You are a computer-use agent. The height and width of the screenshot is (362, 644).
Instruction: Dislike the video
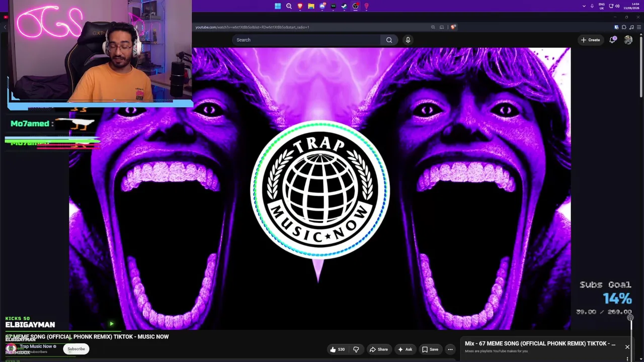click(x=356, y=349)
